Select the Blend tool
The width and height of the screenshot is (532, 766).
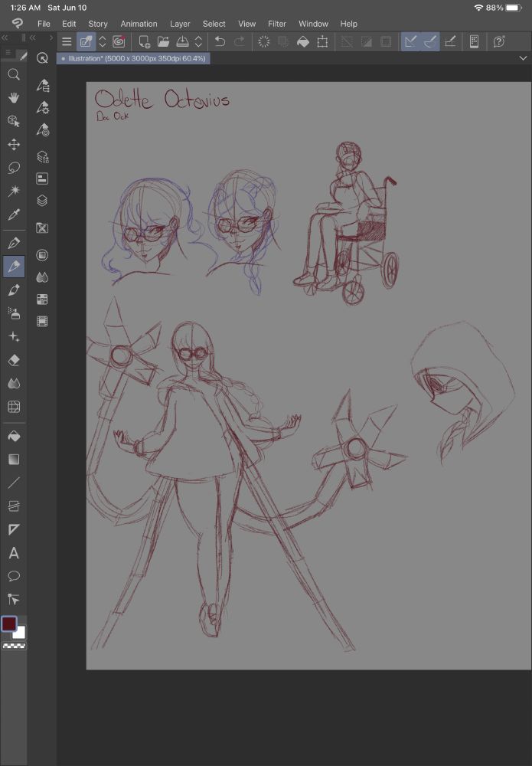[x=14, y=384]
